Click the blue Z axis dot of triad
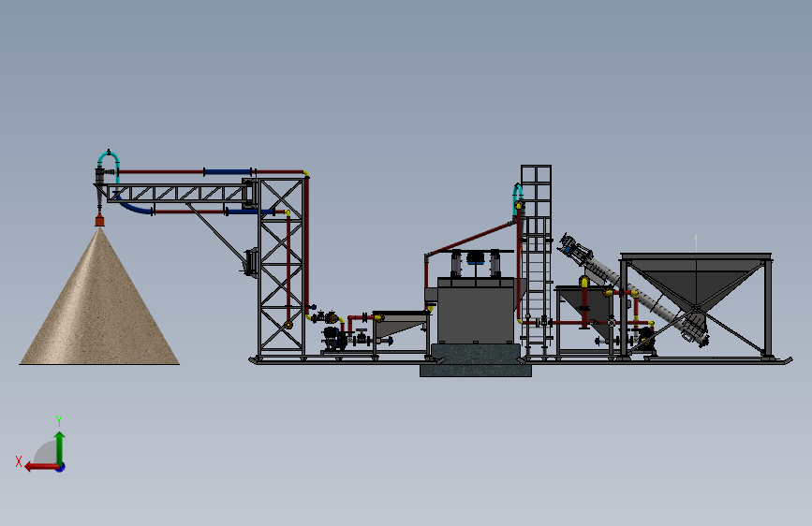Screen dimensions: 812x526 [x=61, y=467]
